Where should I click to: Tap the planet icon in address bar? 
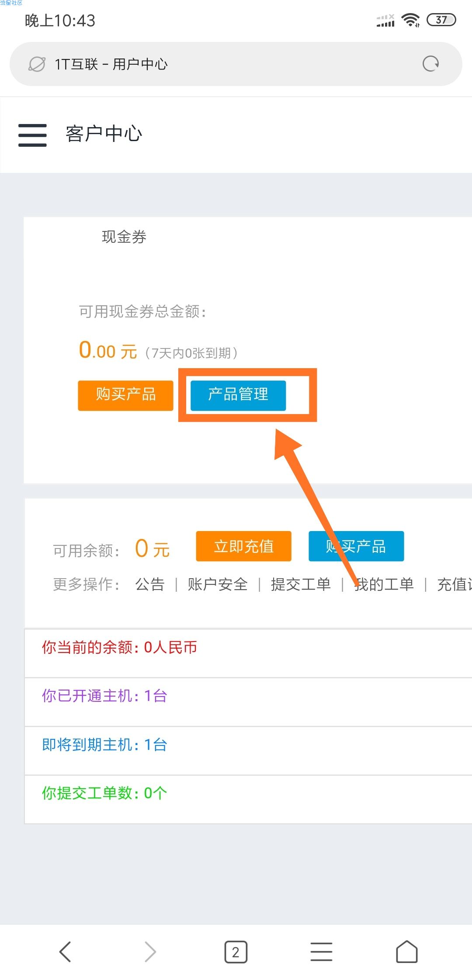(37, 64)
